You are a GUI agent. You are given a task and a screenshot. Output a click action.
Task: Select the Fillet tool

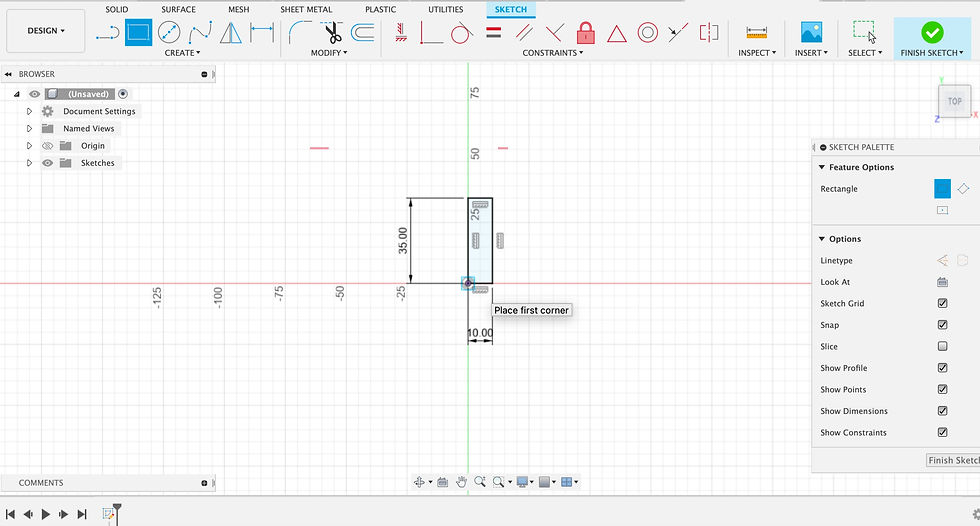(x=301, y=32)
